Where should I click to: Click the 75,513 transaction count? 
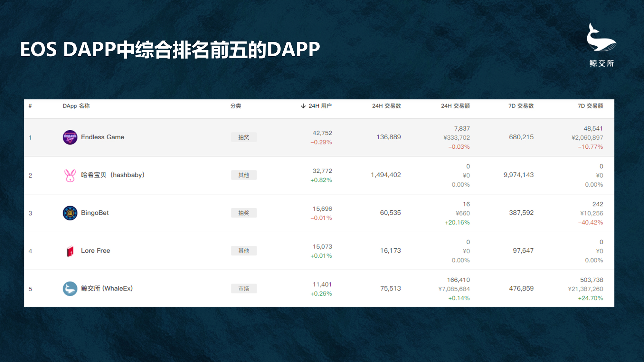390,288
